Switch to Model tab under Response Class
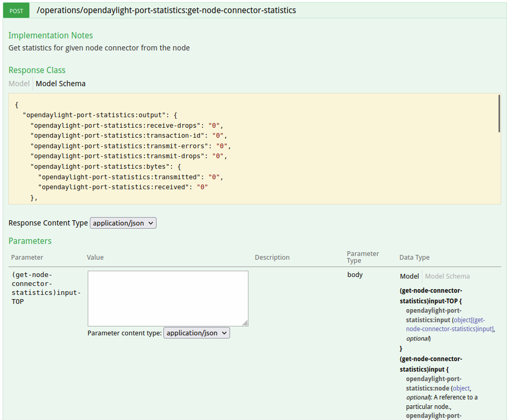This screenshot has width=509, height=420. point(19,84)
